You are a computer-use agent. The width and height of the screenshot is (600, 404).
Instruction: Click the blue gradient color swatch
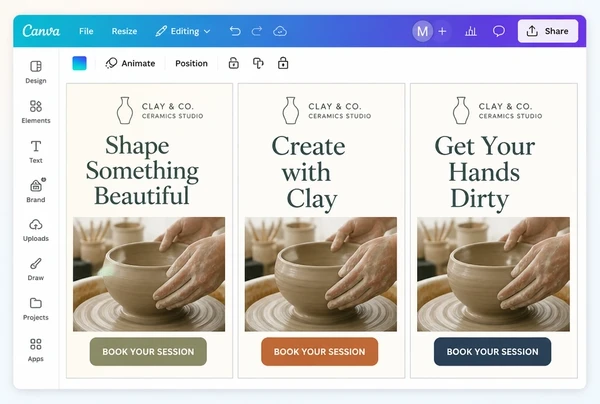point(80,63)
